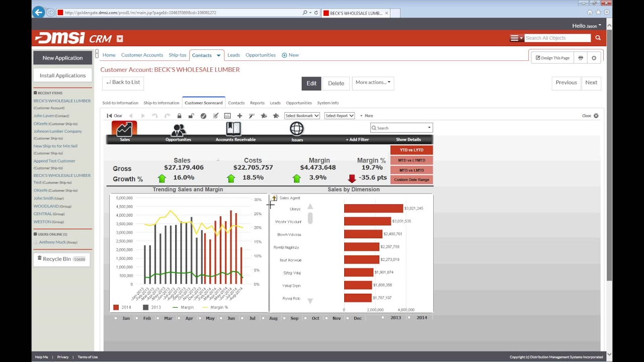Click the Edit button
The image size is (644, 362).
tap(311, 83)
